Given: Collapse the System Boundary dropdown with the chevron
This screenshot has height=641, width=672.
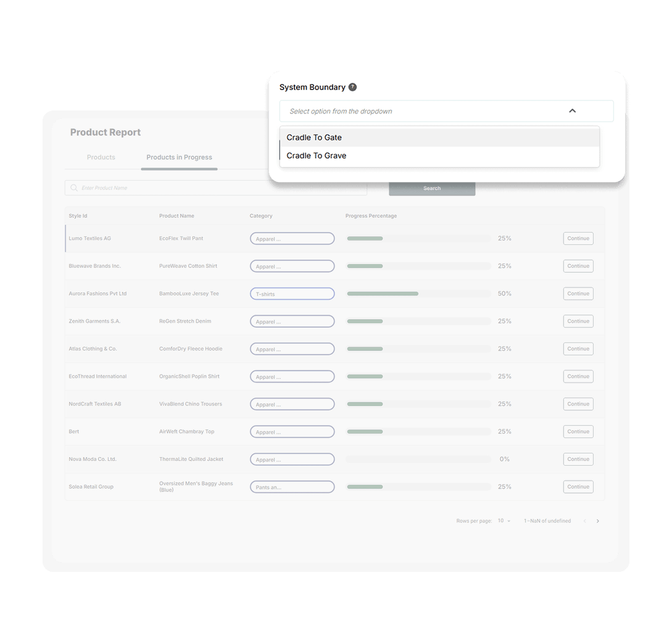Looking at the screenshot, I should pos(572,110).
